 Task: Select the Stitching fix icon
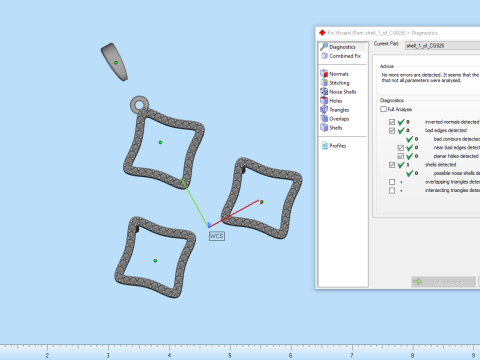[324, 82]
